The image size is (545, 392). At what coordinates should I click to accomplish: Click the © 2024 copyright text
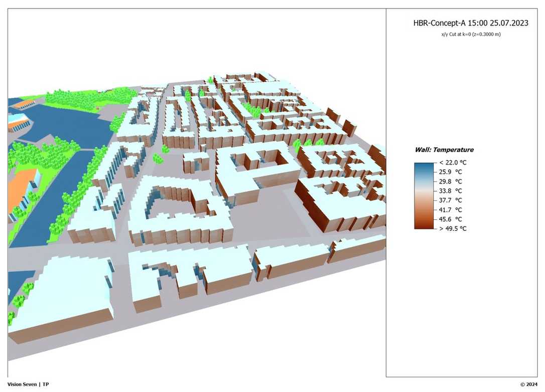point(529,384)
